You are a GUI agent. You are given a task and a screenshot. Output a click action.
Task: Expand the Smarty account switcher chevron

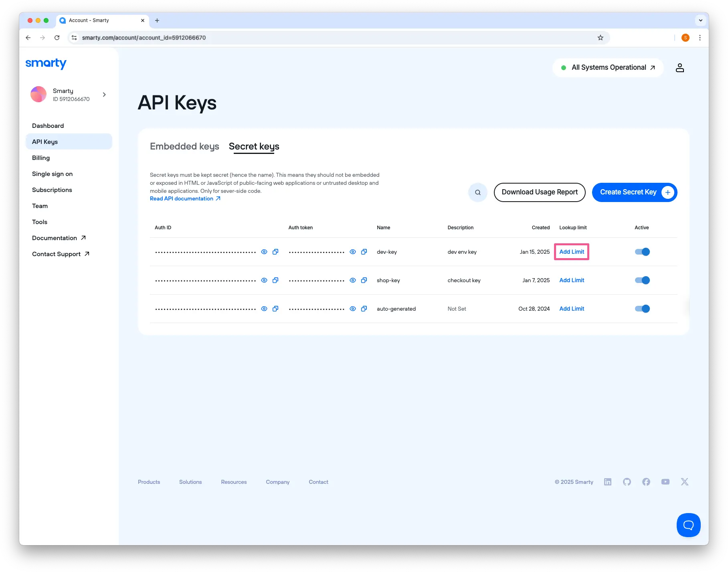[104, 95]
